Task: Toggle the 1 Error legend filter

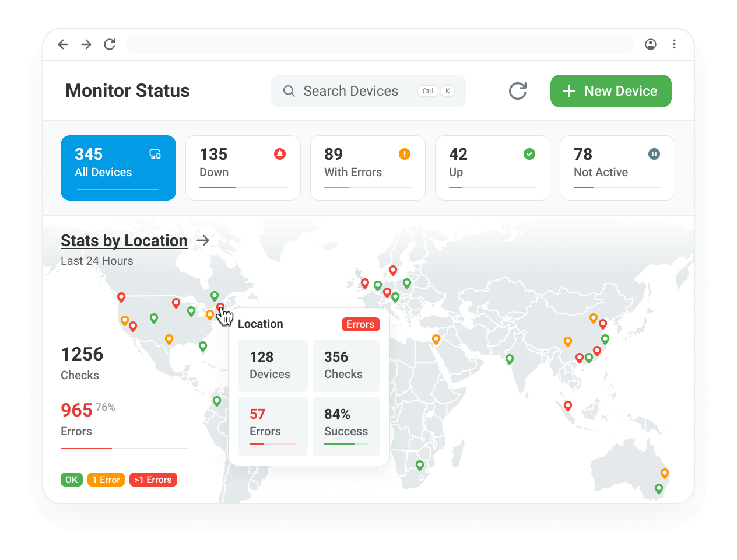Action: 106,480
